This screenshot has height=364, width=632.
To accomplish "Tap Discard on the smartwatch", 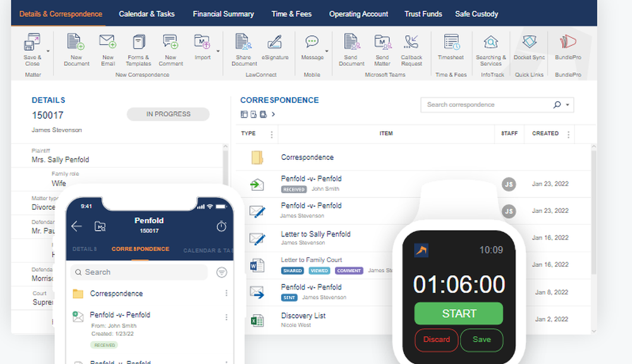I will click(x=436, y=339).
